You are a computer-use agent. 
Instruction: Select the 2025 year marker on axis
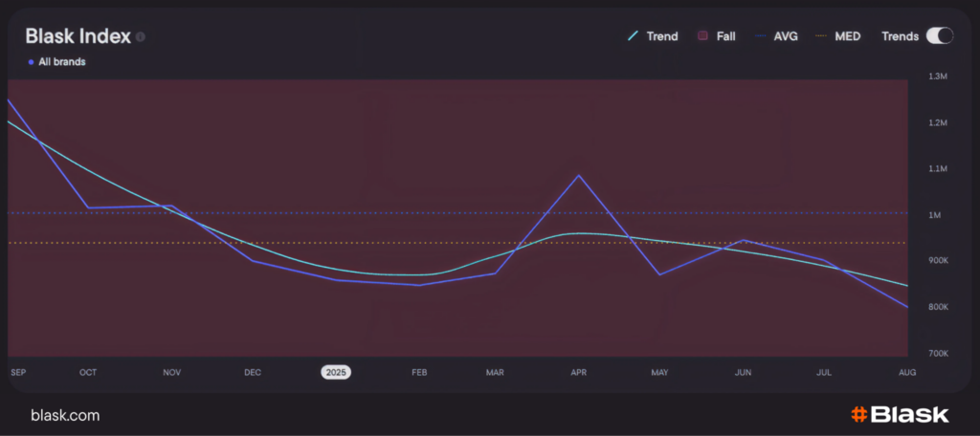point(335,372)
